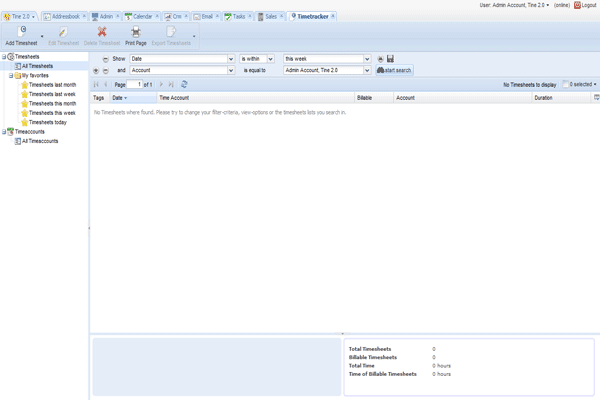Collapse the My favorites folder

point(11,76)
